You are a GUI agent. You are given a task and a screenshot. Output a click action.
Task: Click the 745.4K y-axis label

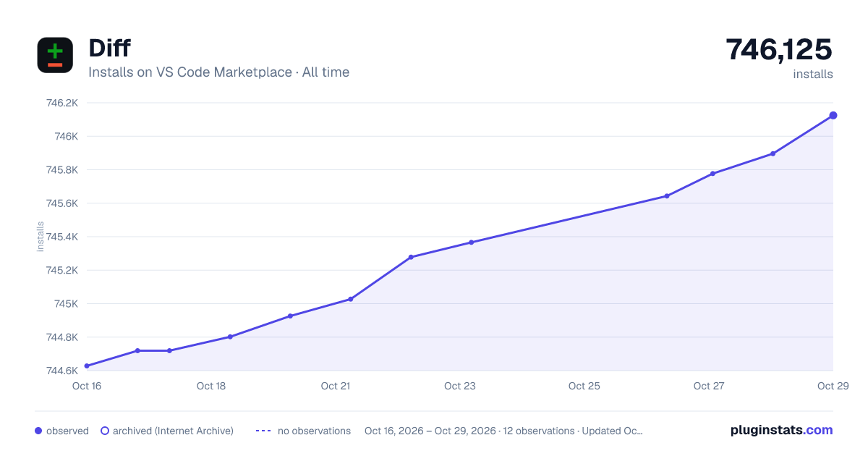tap(62, 237)
